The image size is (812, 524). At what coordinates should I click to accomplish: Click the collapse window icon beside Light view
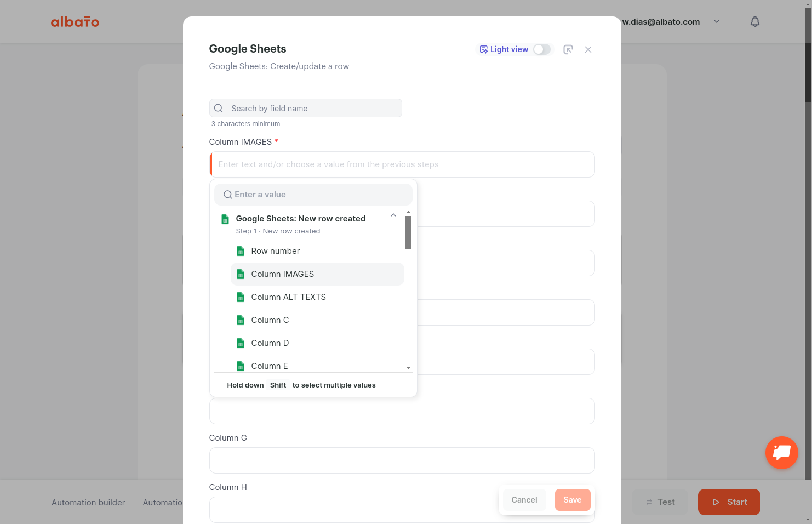(568, 49)
